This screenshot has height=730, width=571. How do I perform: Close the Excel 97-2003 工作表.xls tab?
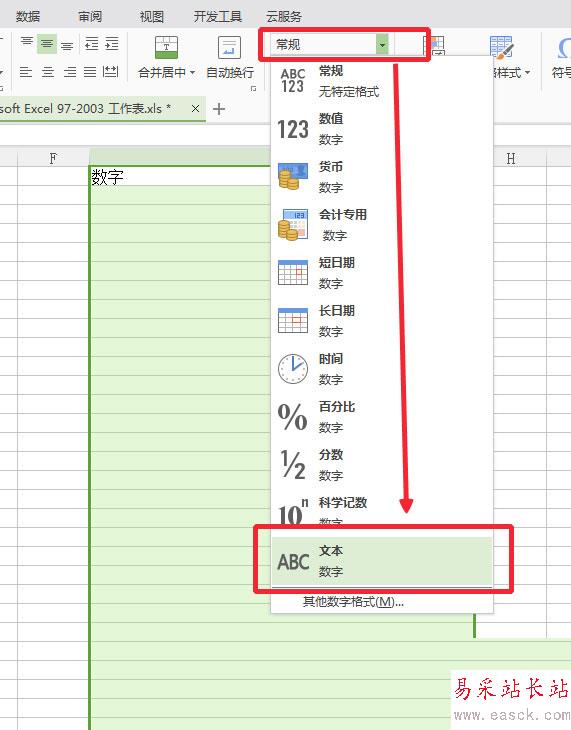195,108
